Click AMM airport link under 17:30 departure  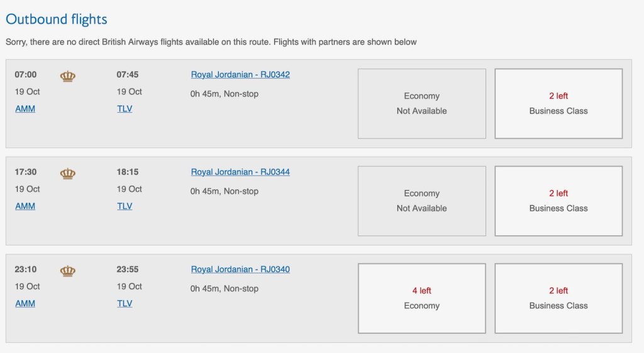(25, 206)
